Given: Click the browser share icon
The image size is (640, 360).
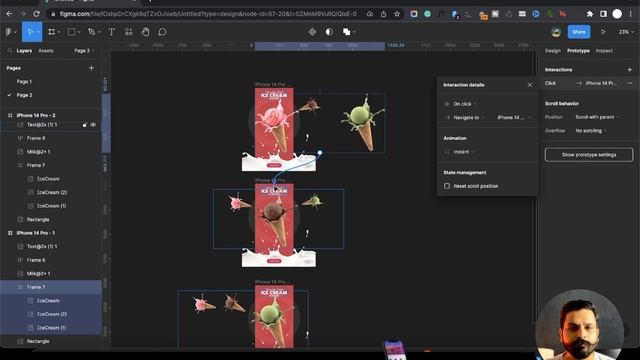Looking at the screenshot, I should coord(383,14).
